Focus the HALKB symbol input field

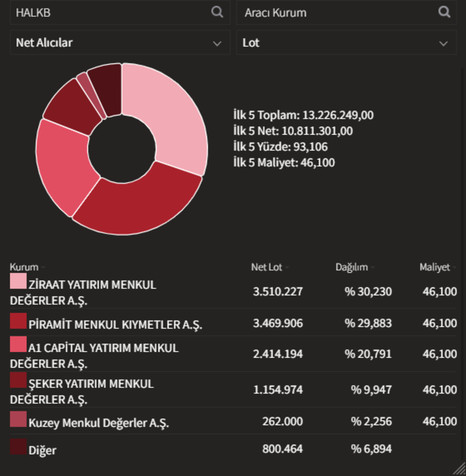[x=120, y=12]
